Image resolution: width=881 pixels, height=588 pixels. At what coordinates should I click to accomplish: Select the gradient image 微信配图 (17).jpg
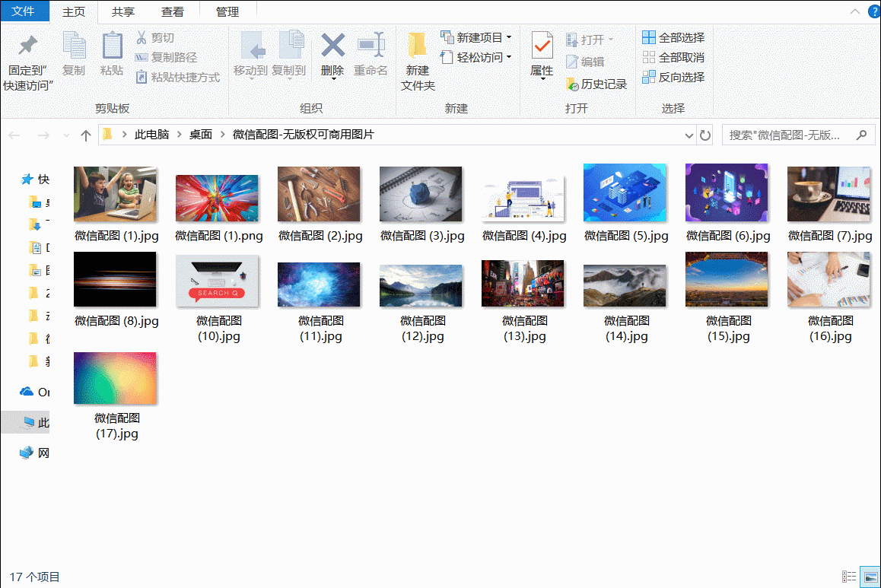coord(116,379)
